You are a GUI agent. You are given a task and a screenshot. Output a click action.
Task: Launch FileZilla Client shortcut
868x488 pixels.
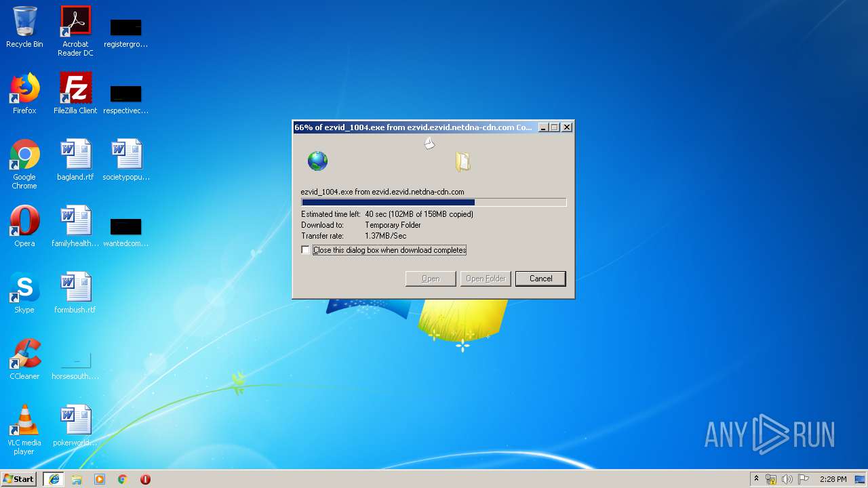(x=75, y=94)
